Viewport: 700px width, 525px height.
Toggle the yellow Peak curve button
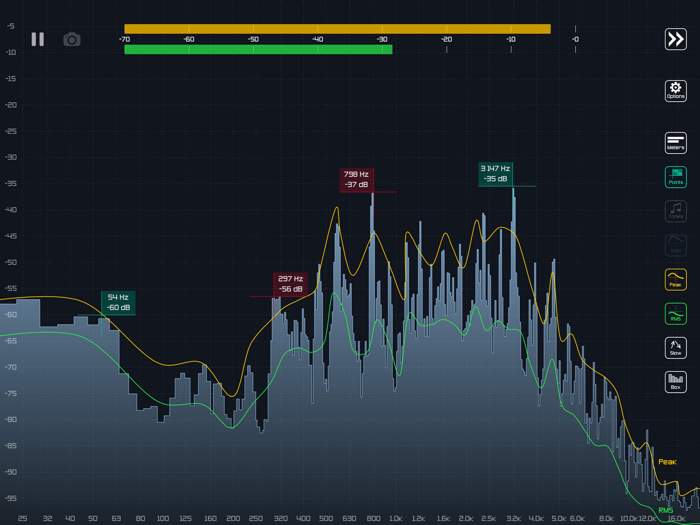point(676,280)
